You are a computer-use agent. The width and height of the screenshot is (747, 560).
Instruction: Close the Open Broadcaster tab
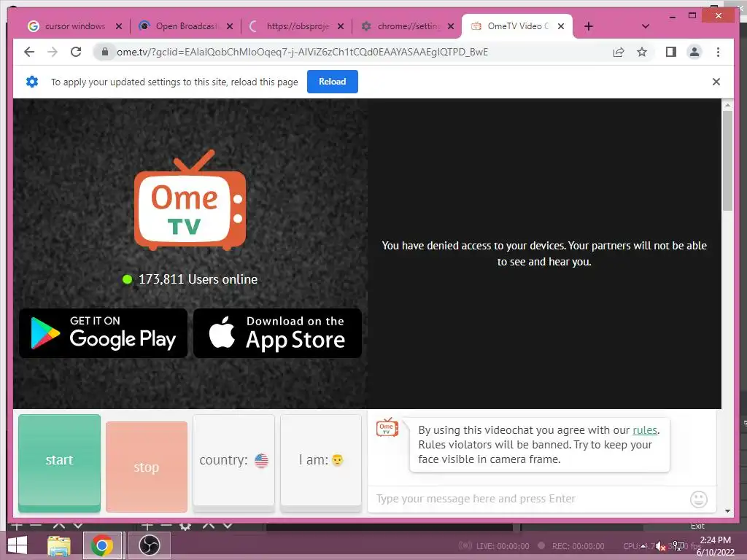click(230, 26)
